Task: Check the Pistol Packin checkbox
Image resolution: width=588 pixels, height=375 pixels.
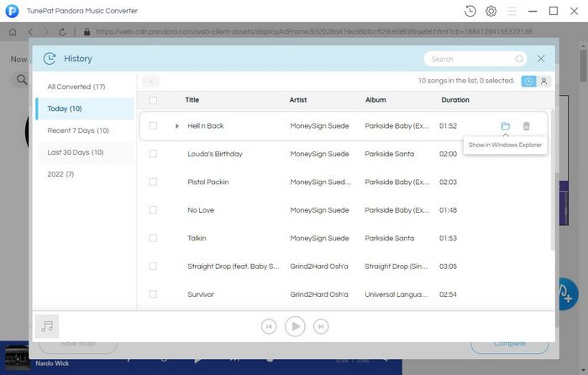Action: 153,182
